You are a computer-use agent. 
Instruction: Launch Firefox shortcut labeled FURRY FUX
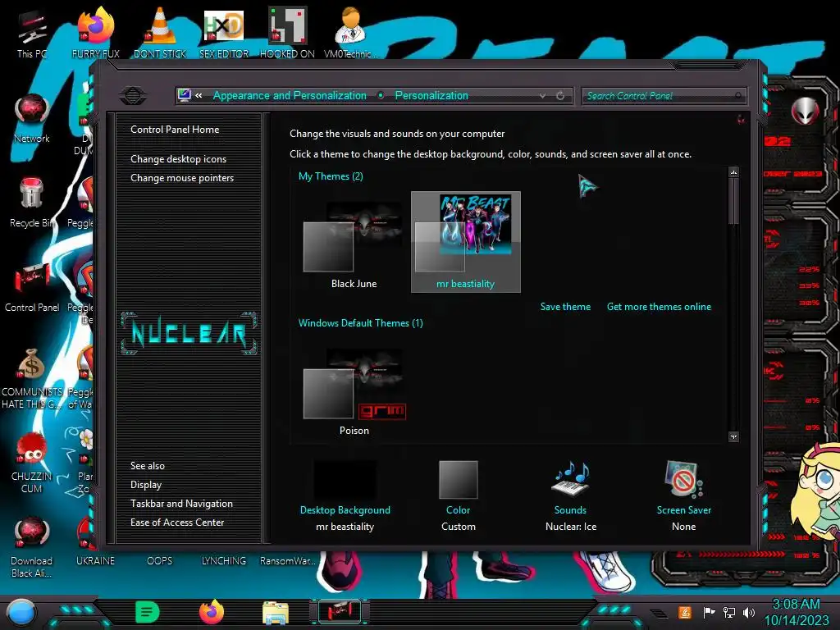96,33
